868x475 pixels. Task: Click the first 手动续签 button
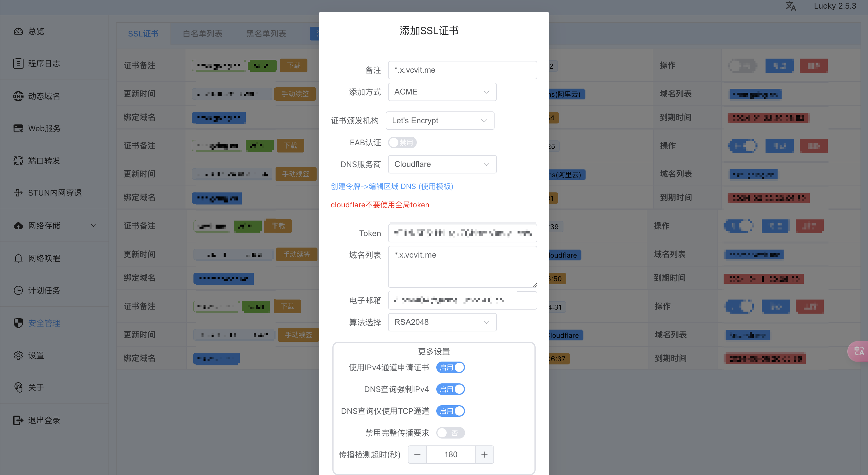coord(295,94)
